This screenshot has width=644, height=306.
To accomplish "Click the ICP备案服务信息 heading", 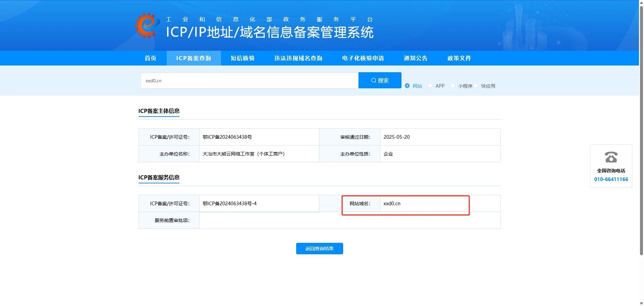I will pos(159,177).
